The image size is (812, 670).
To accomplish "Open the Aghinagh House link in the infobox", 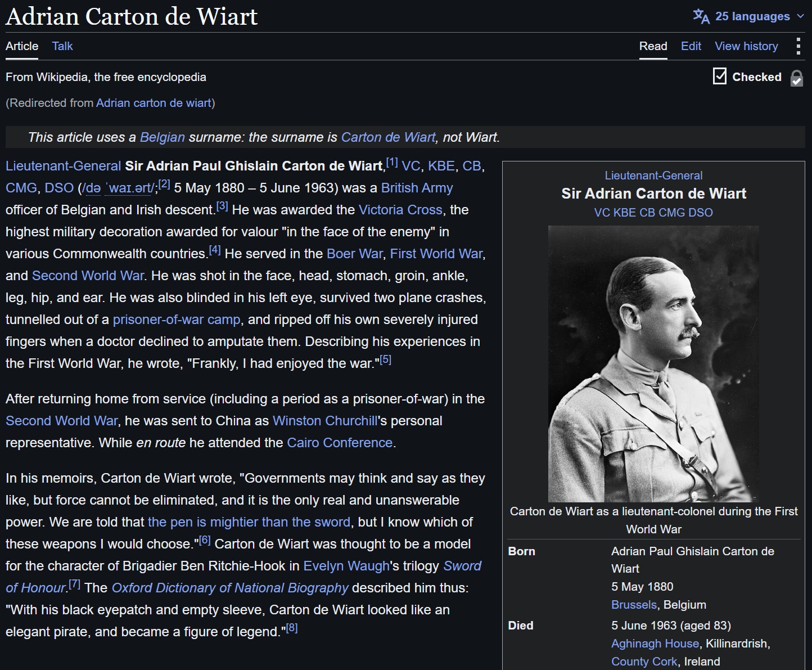I will point(655,644).
